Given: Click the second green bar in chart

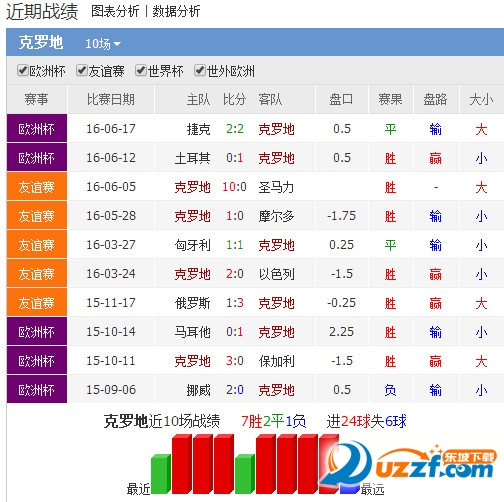Looking at the screenshot, I should [x=245, y=474].
